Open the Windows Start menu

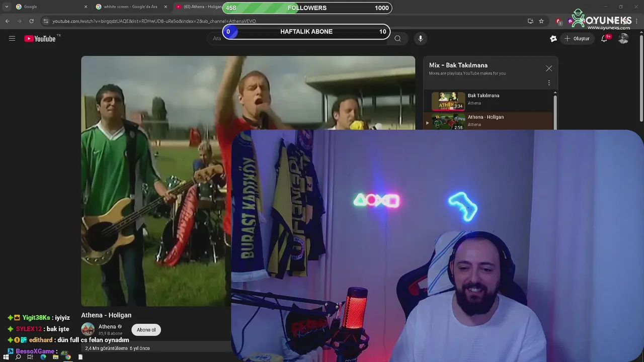[6, 357]
